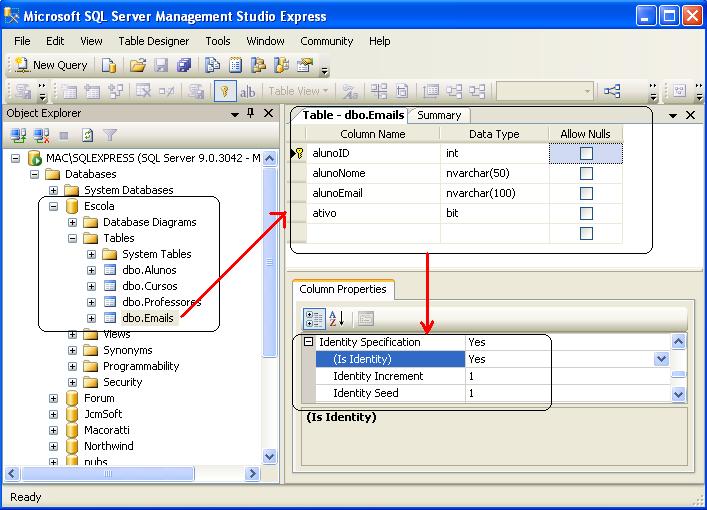Click the Object Explorer vertical scrollbar thumb
This screenshot has width=707, height=510.
[270, 262]
